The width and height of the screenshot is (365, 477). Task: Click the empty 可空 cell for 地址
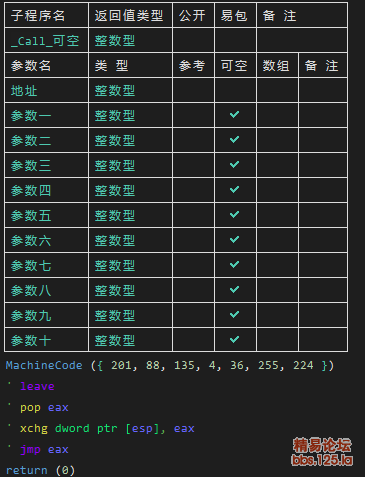(x=235, y=90)
